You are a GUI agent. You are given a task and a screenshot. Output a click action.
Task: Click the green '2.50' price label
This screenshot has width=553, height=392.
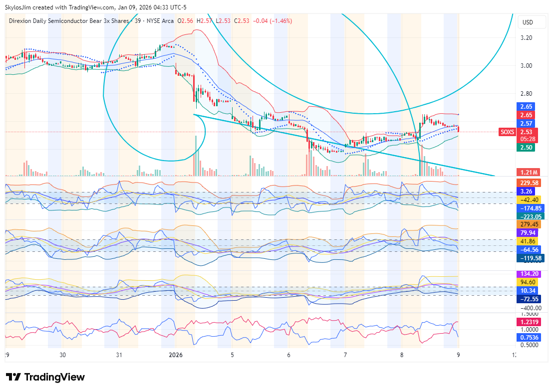(x=526, y=147)
